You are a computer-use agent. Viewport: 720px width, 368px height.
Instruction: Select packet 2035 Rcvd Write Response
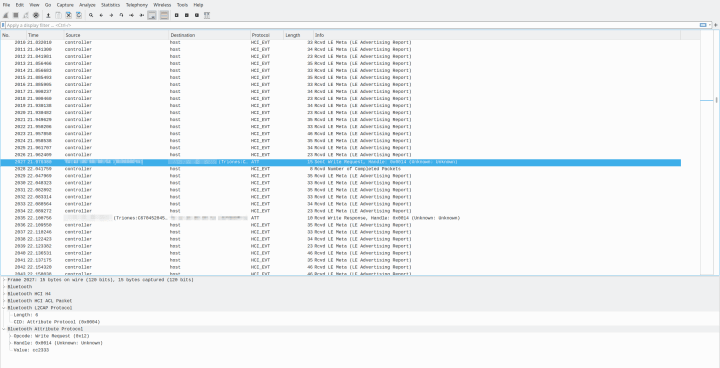point(341,218)
